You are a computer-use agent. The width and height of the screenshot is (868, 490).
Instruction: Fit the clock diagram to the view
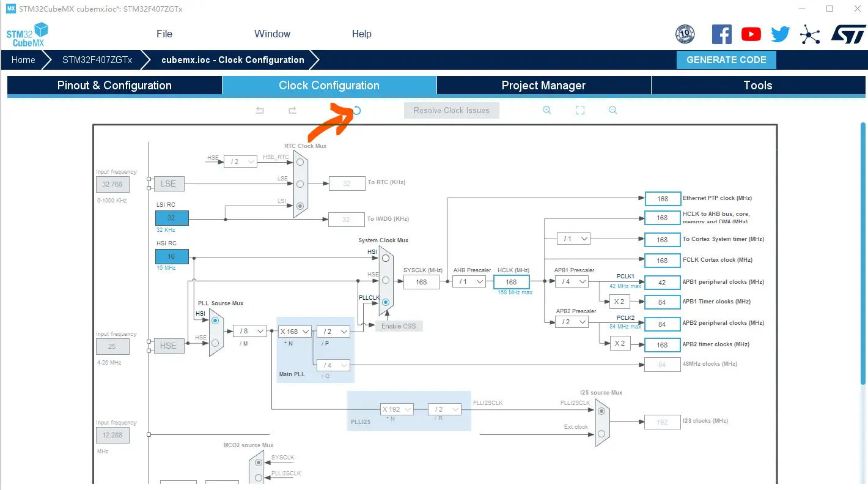[x=580, y=110]
